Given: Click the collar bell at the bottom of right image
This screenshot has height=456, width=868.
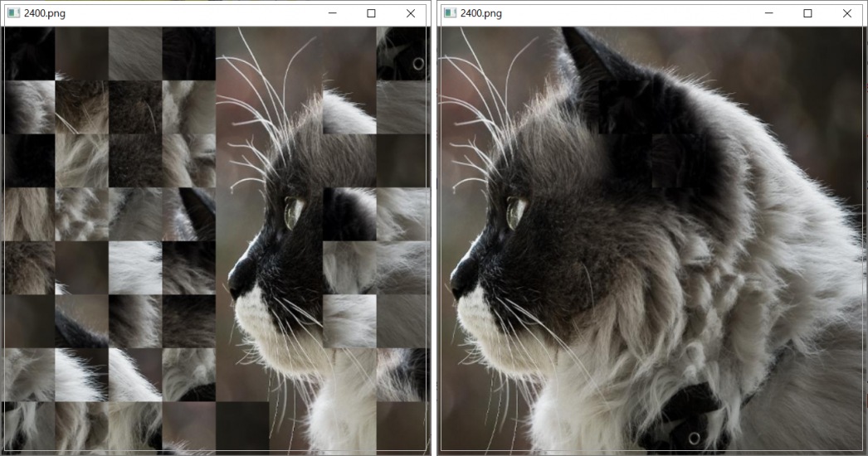Looking at the screenshot, I should (x=694, y=436).
